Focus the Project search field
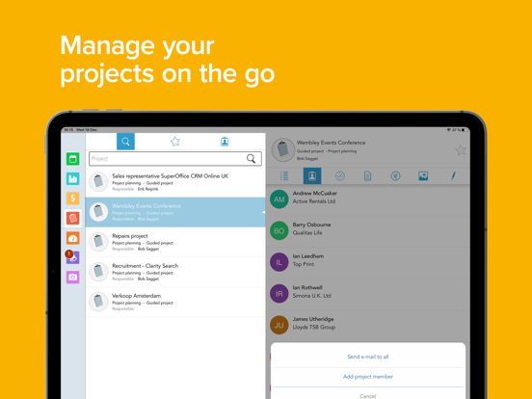 click(175, 158)
